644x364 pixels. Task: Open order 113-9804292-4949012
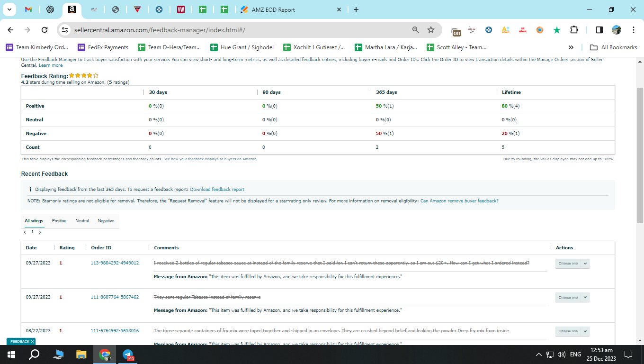click(115, 263)
